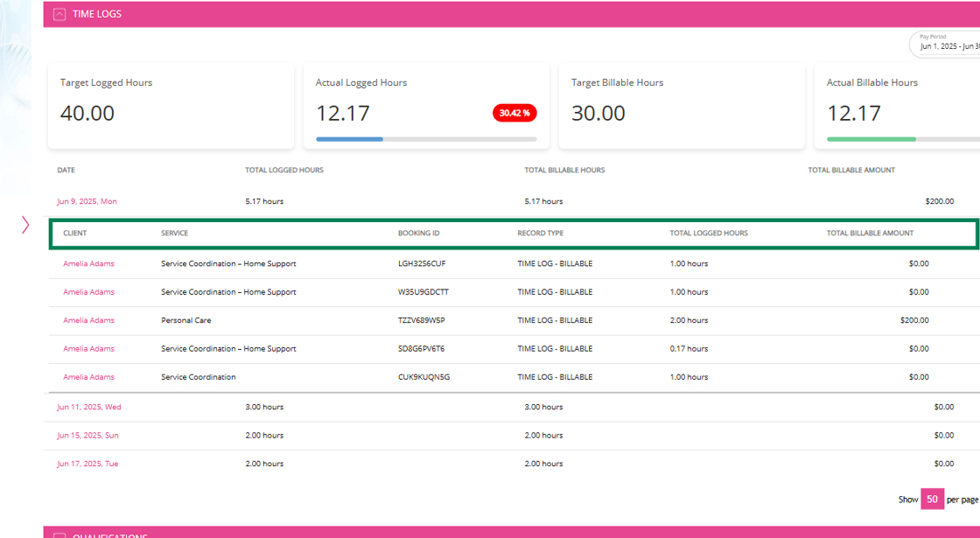Click the 2.00 hours value in TZZV689W5P row

(x=689, y=320)
